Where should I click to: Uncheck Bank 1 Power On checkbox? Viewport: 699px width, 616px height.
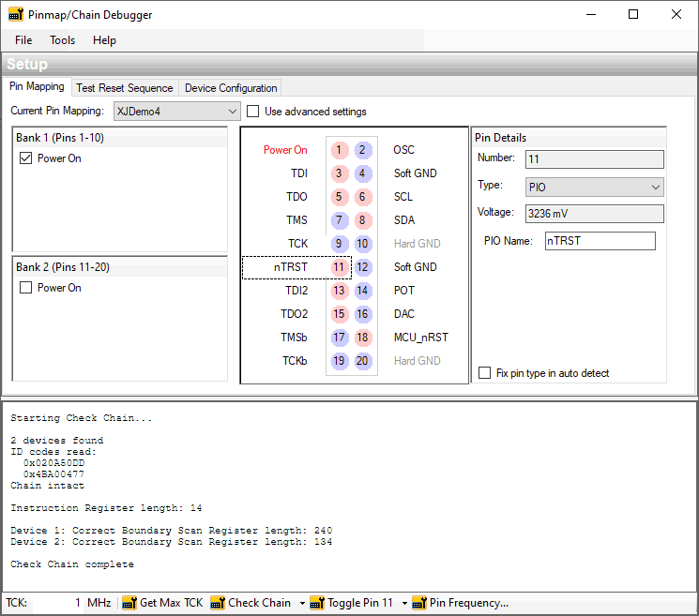pos(26,158)
